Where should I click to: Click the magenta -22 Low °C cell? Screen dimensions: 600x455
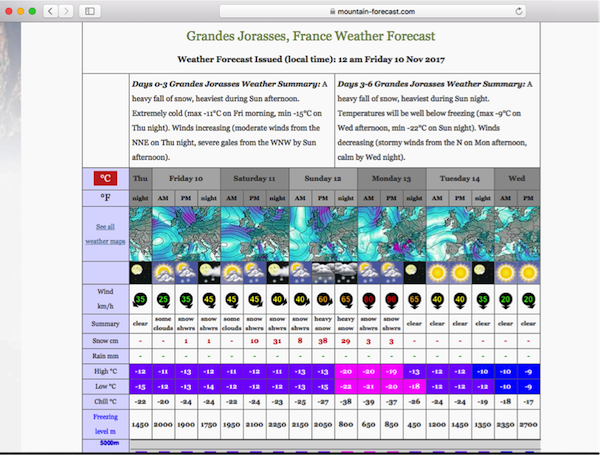[x=346, y=387]
